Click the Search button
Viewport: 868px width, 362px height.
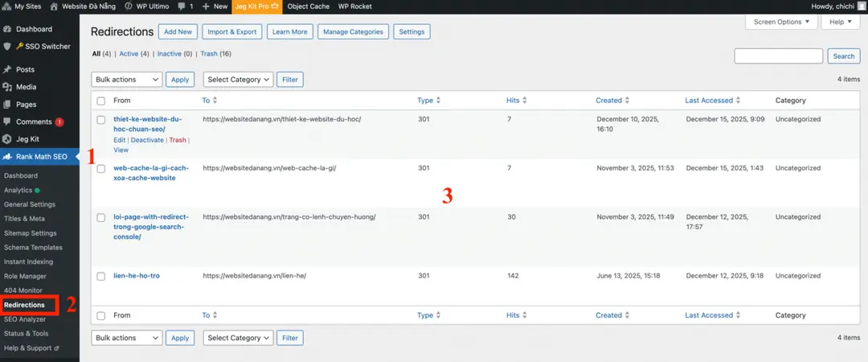pos(844,56)
